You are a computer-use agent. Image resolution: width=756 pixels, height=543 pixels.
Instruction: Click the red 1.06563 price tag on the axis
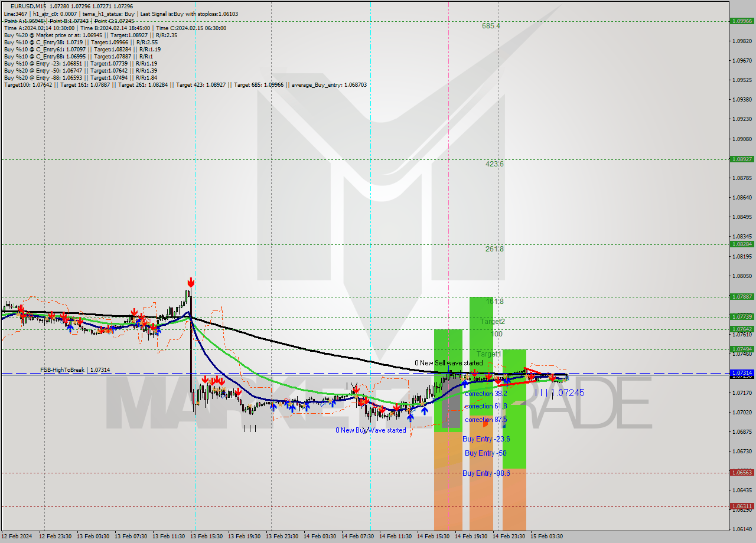[x=742, y=472]
